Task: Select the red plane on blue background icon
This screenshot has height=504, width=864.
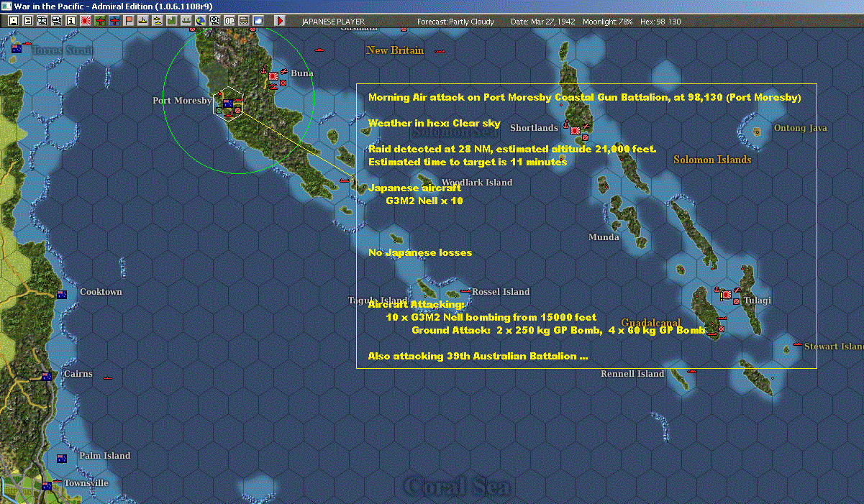Action: tap(114, 21)
